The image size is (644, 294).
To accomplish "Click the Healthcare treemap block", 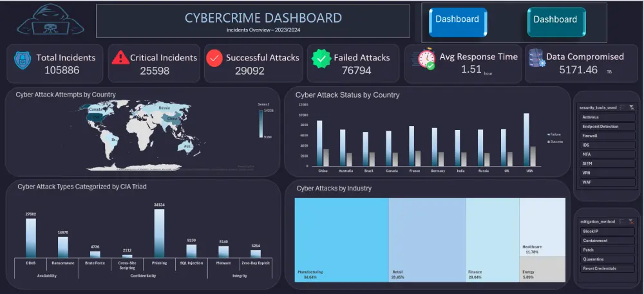I will click(x=542, y=227).
